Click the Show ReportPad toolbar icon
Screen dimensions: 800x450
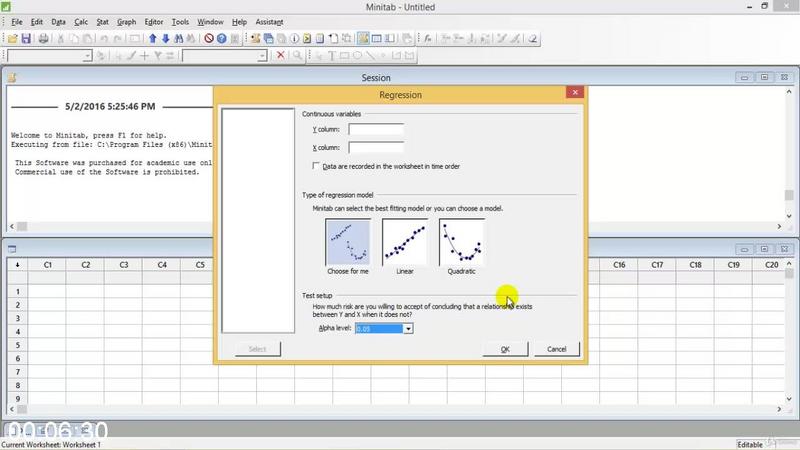click(x=320, y=39)
